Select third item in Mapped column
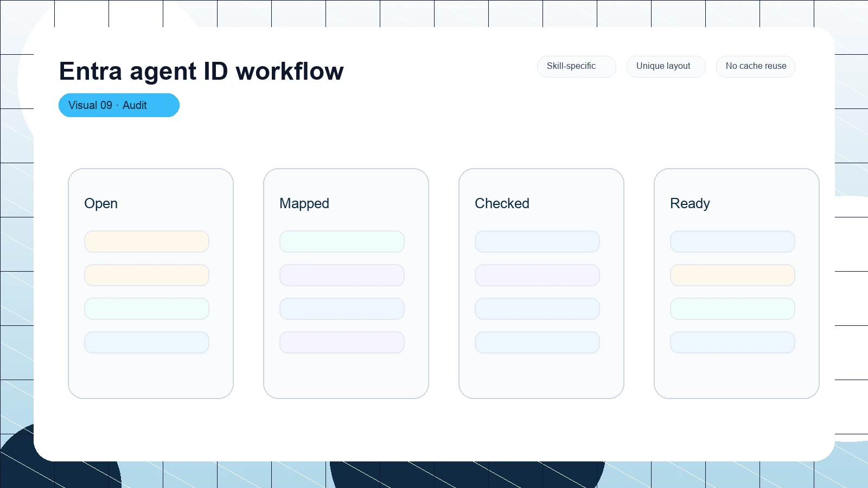Image resolution: width=868 pixels, height=488 pixels. pyautogui.click(x=342, y=309)
